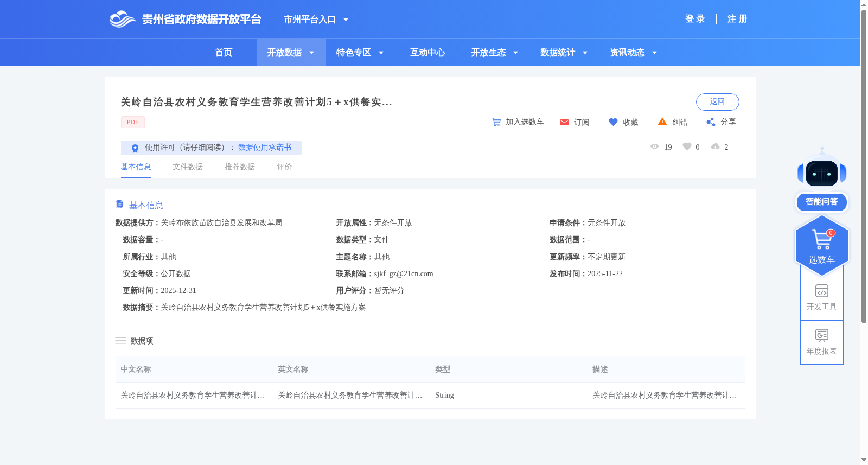The width and height of the screenshot is (868, 465).
Task: Click the view count eye icon
Action: (x=654, y=146)
